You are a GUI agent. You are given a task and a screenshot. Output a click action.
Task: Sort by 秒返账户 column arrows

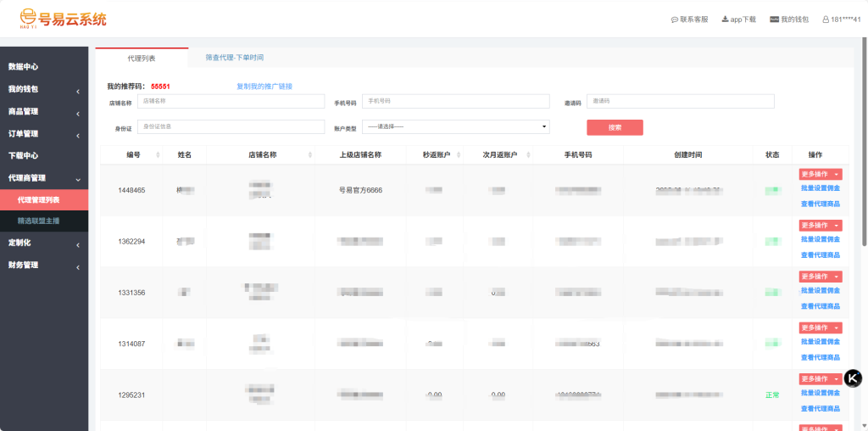[457, 155]
